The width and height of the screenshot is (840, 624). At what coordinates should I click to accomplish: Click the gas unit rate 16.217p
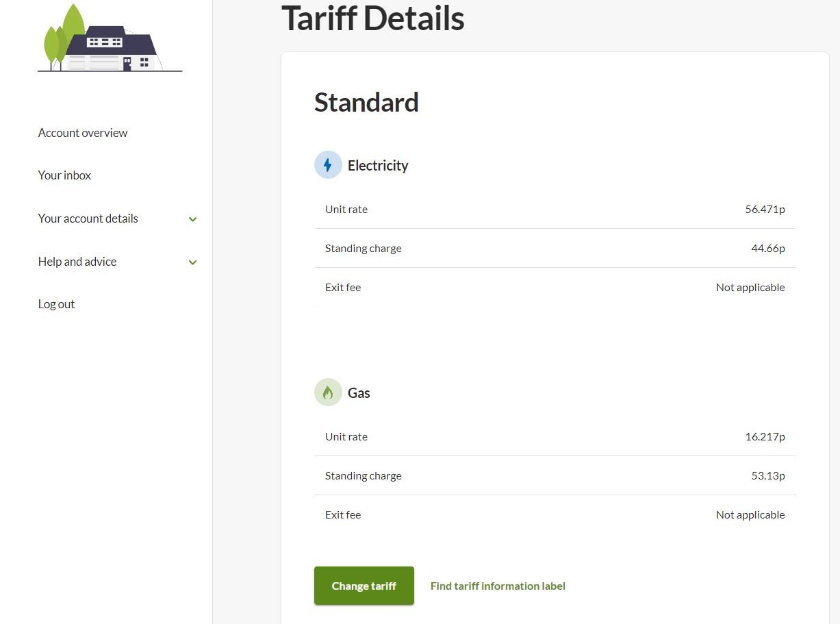coord(765,437)
